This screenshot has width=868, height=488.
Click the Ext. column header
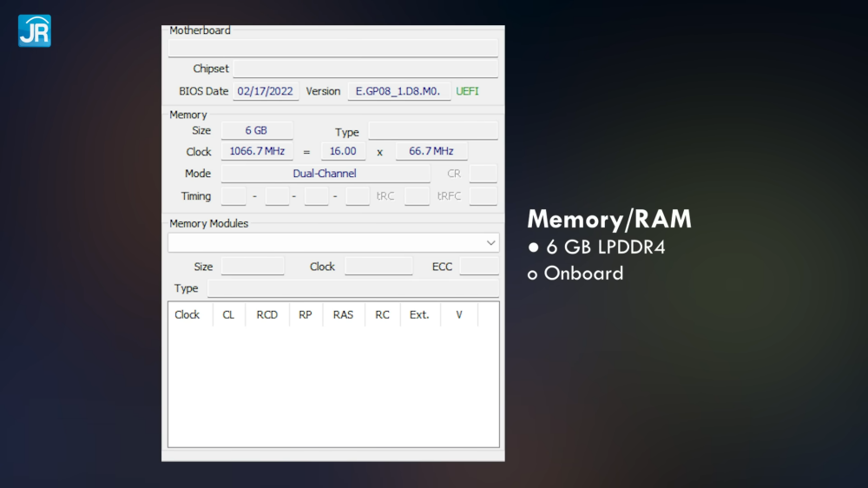[419, 314]
